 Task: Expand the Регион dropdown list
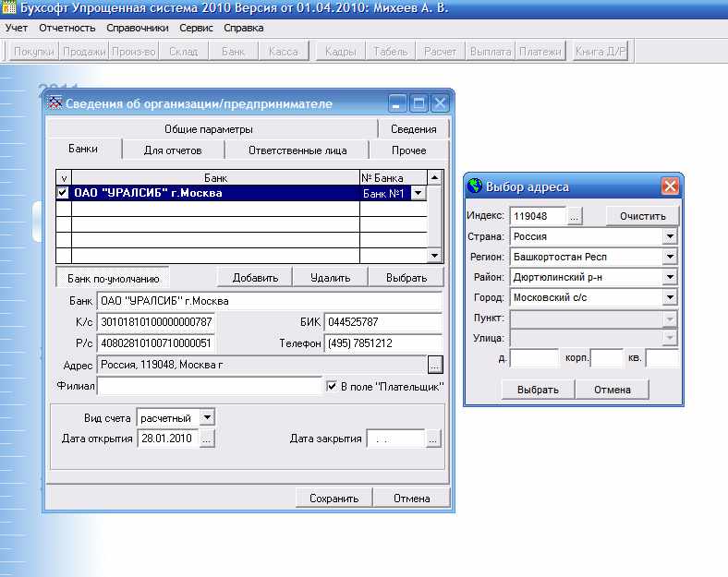coord(670,257)
